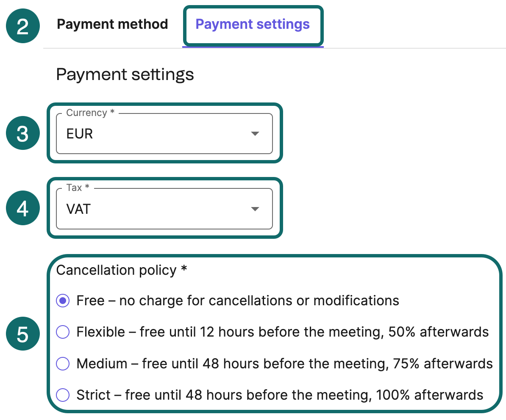The image size is (506, 420).
Task: Switch to the Payment method tab
Action: [x=112, y=24]
